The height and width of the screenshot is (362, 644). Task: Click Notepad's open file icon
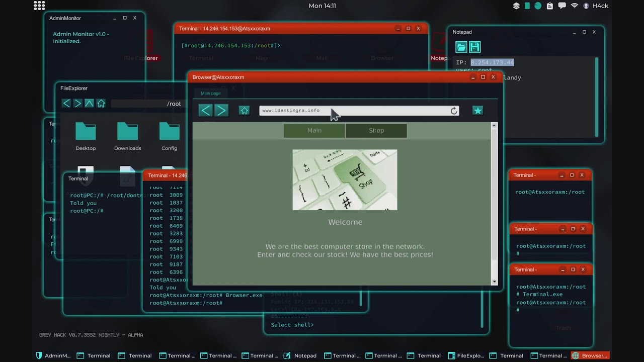tap(461, 47)
